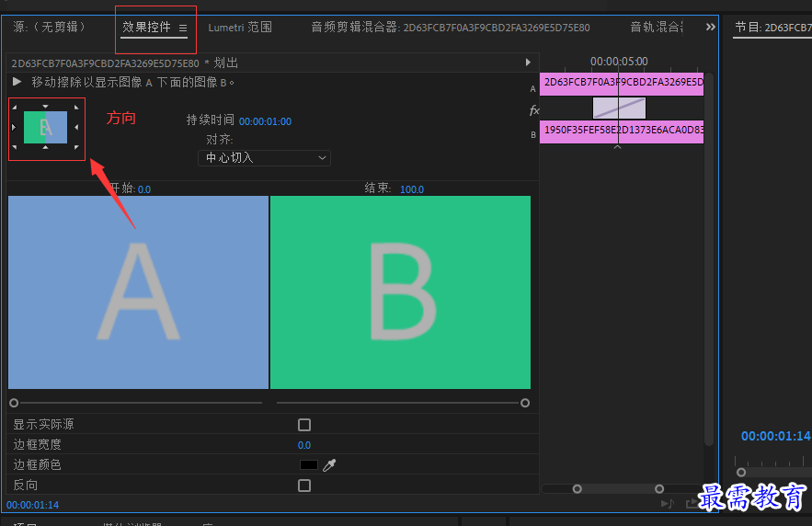
Task: Click the small transition direction thumbnail
Action: click(x=46, y=127)
